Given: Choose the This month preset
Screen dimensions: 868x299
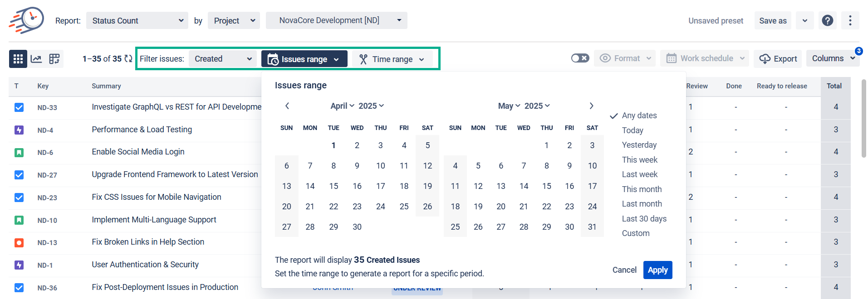Looking at the screenshot, I should point(642,189).
